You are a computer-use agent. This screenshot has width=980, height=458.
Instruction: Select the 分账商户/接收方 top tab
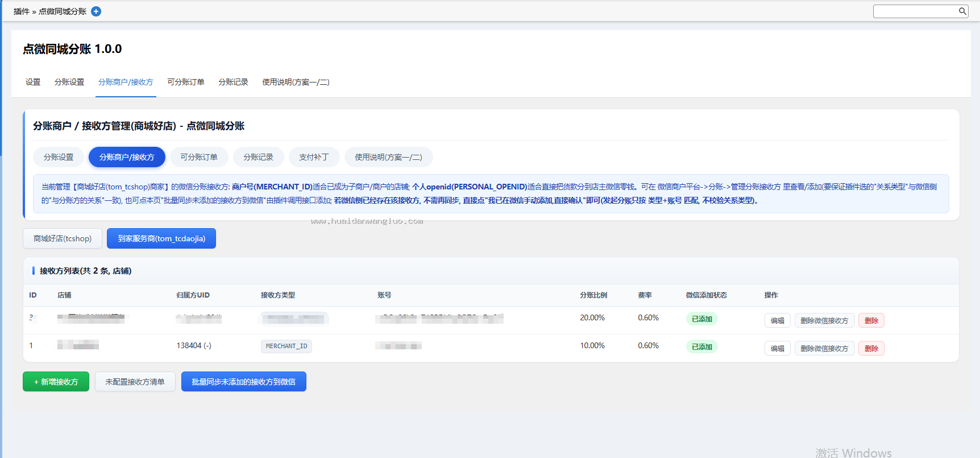(126, 82)
